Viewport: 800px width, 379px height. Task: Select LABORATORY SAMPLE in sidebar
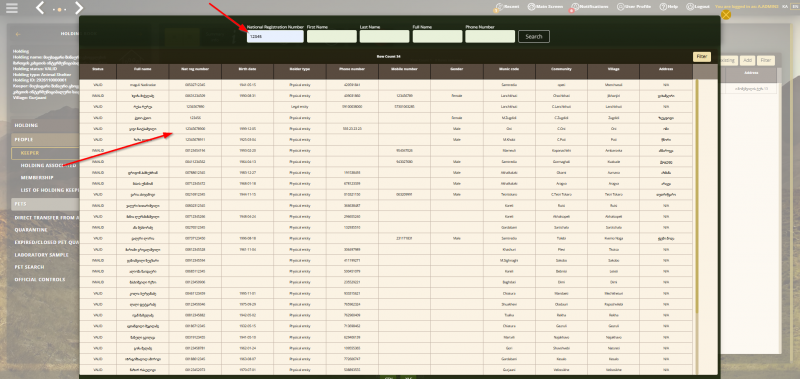point(41,255)
